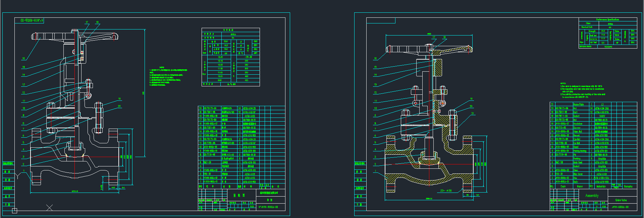Select 'Performance Specifications' table header

(x=607, y=19)
